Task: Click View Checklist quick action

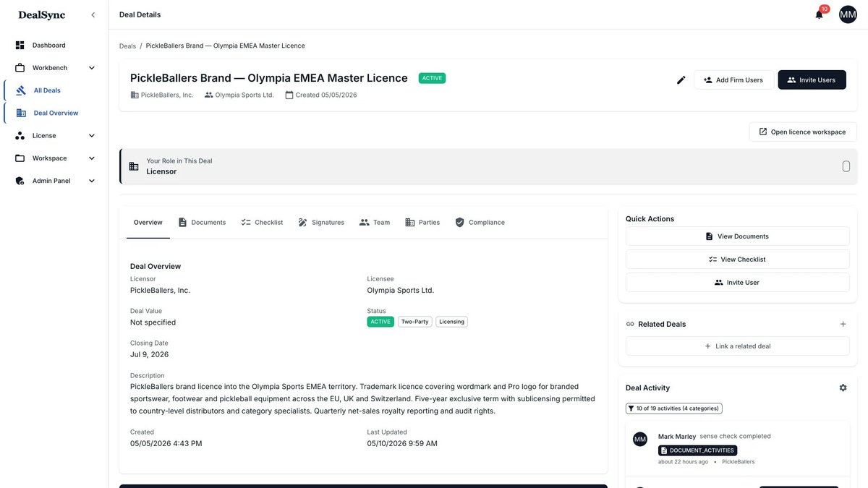Action: point(737,260)
